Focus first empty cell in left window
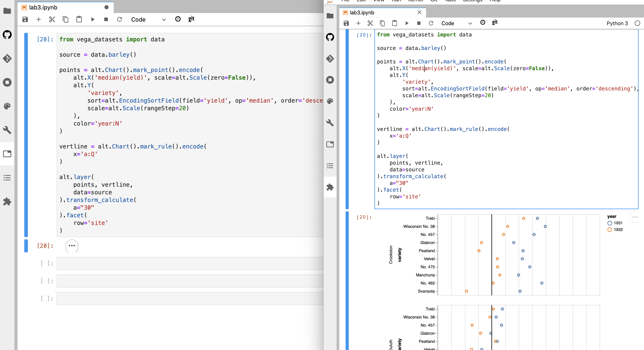644x350 pixels. click(190, 263)
